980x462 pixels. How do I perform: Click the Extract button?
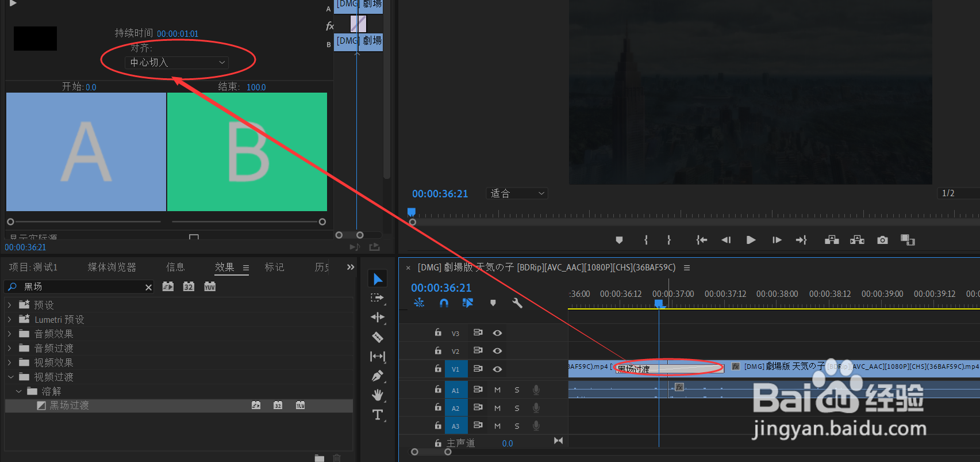(857, 240)
